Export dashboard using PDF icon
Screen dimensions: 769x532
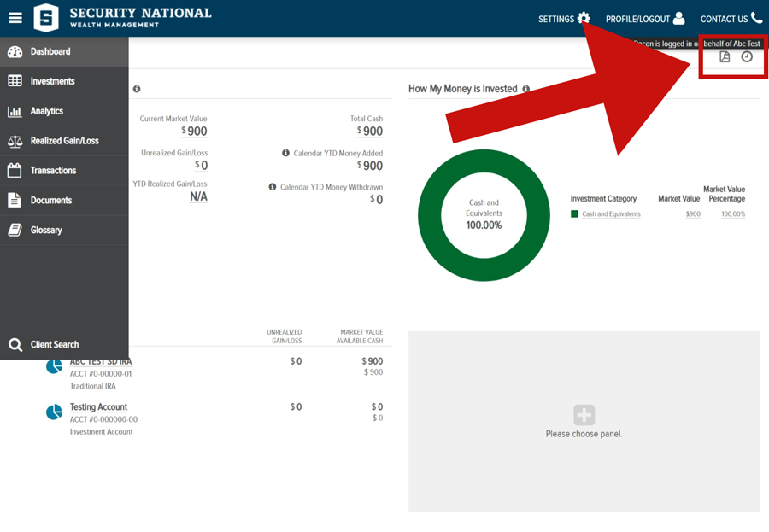(x=725, y=57)
